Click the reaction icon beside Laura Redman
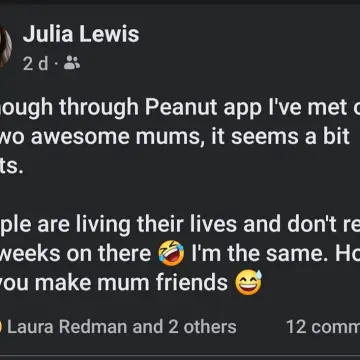Viewport: 360px width, 360px height. [x=1, y=327]
